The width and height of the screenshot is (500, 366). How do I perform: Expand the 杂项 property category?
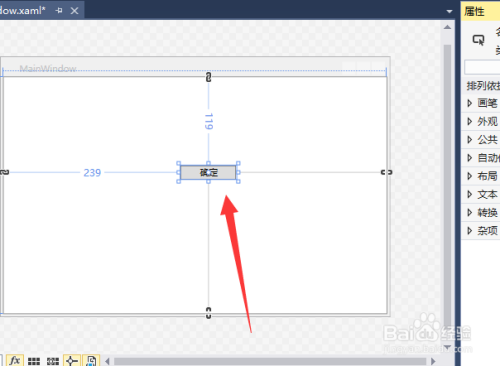click(469, 230)
